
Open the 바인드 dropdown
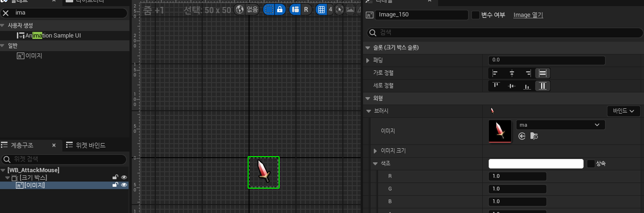[623, 111]
